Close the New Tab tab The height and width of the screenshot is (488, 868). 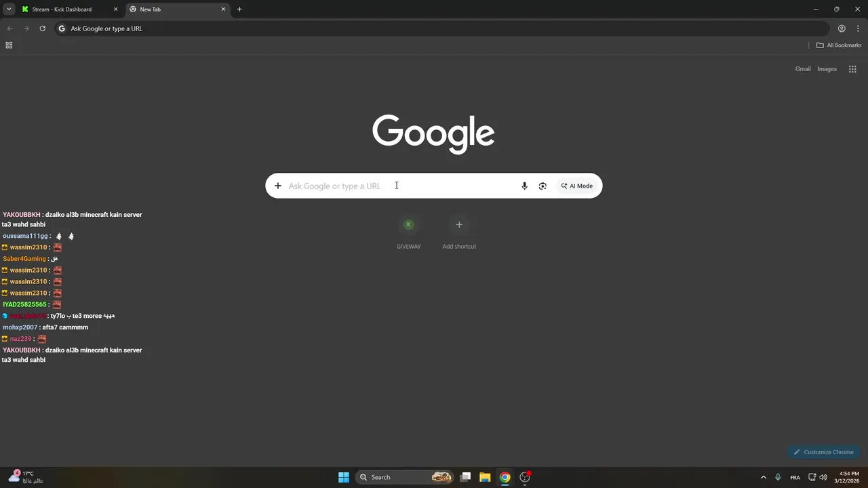coord(223,9)
